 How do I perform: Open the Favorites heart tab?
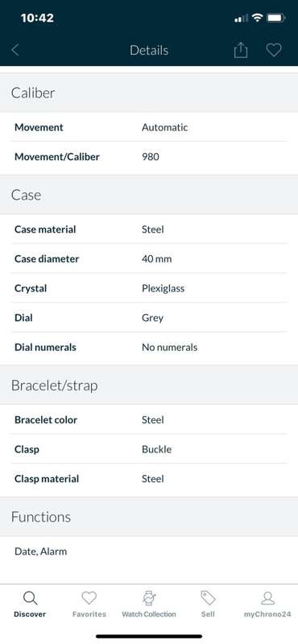pos(89,598)
